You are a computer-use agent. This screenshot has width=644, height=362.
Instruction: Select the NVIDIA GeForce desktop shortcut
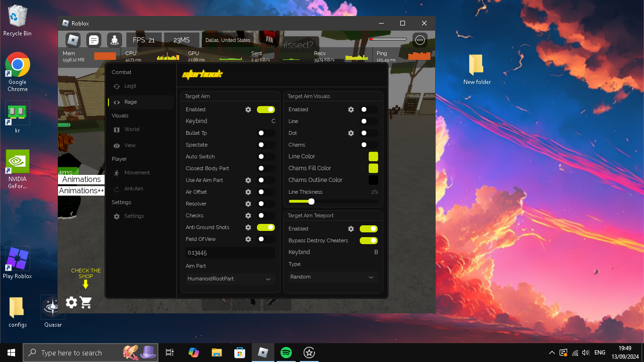17,169
